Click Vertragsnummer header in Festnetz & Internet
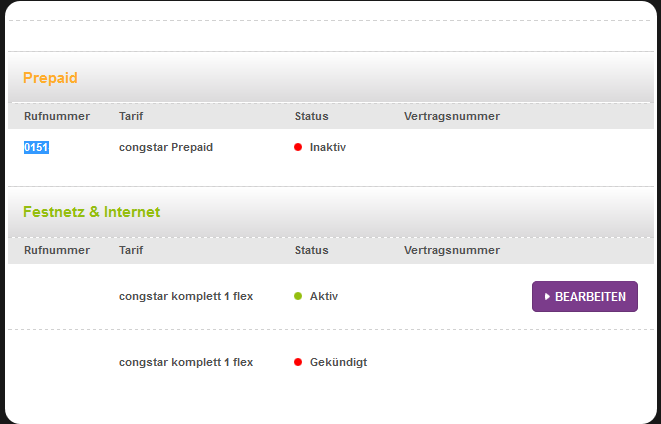This screenshot has height=424, width=661. (452, 250)
